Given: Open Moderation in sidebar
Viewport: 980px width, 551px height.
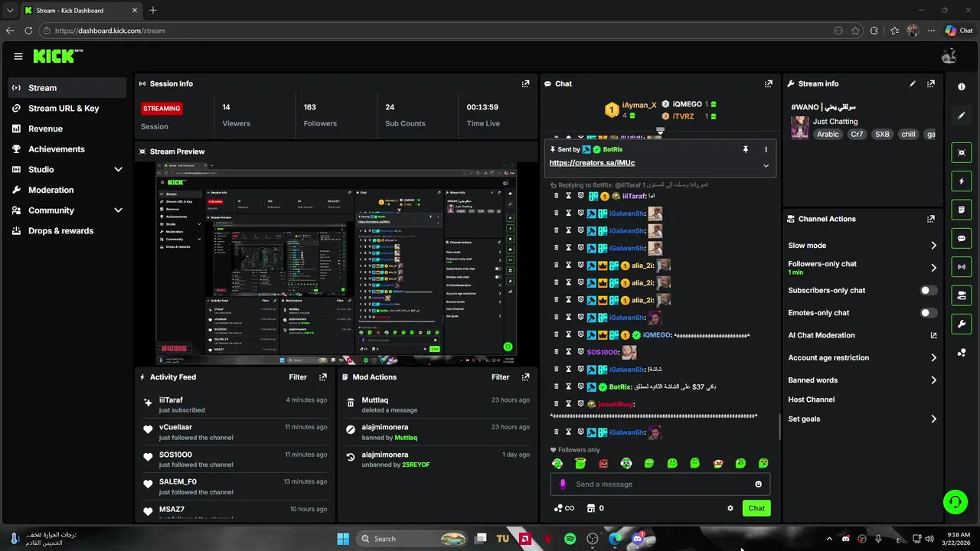Looking at the screenshot, I should (x=67, y=190).
